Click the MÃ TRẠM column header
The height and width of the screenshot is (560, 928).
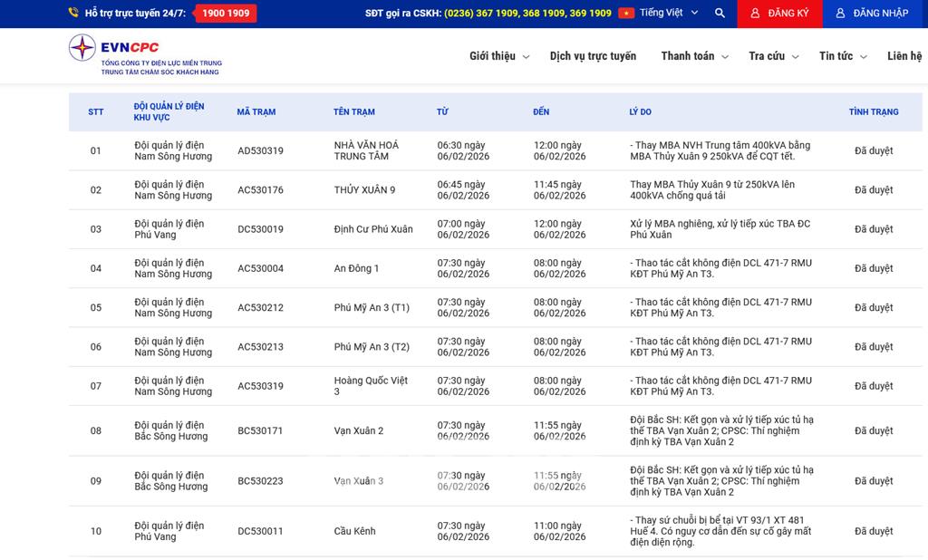tap(256, 112)
